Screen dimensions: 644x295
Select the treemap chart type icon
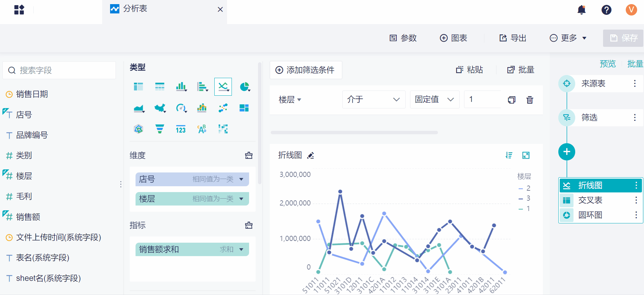click(x=244, y=108)
